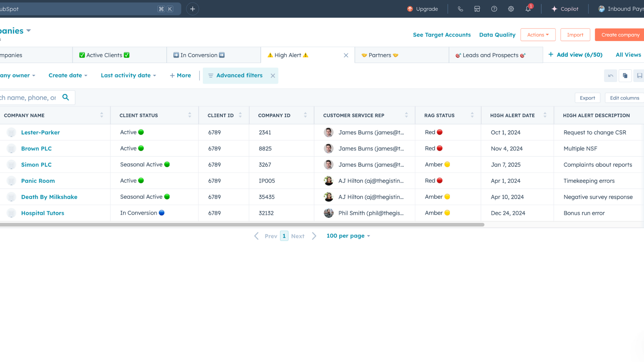This screenshot has height=362, width=644.
Task: Click the undo view changes icon
Action: 610,76
